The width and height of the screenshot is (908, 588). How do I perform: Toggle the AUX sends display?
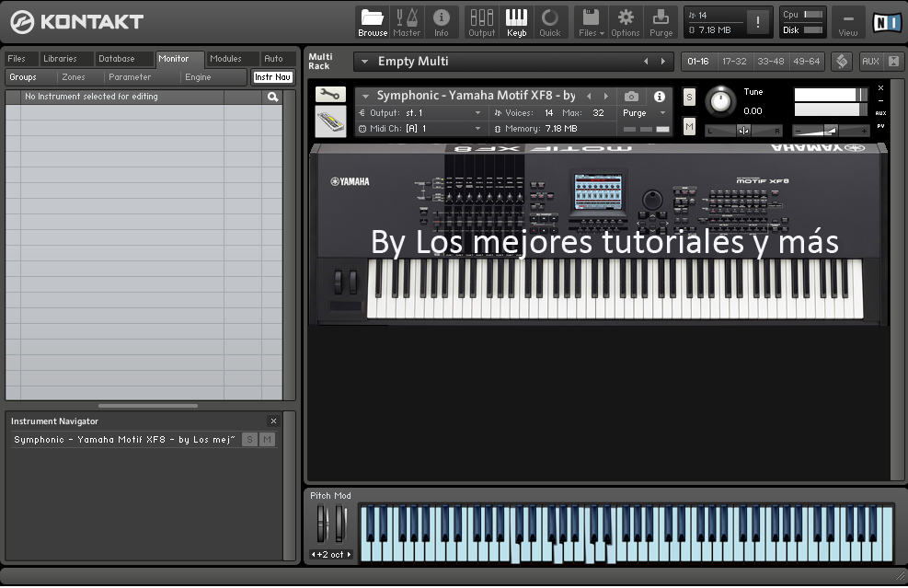[x=870, y=62]
